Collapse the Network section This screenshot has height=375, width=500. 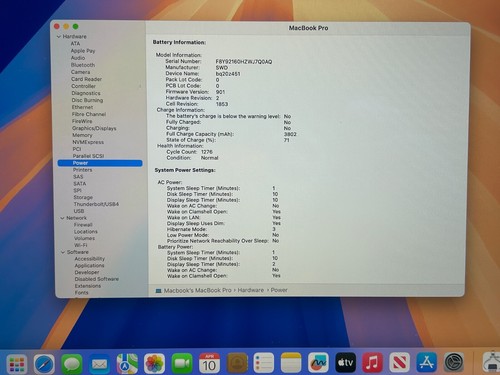point(62,218)
